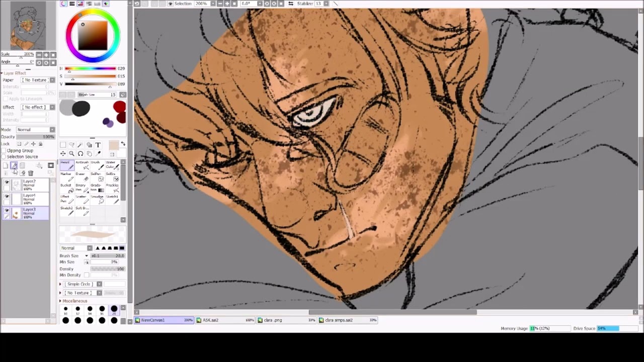644x362 pixels.
Task: Click the navigator canvas thumbnail
Action: (28, 25)
